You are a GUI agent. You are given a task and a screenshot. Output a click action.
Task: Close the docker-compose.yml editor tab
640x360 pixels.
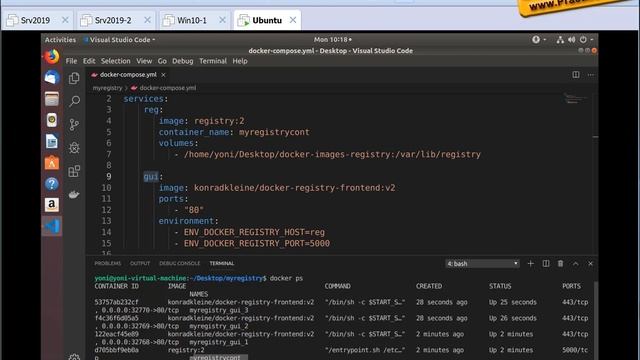click(163, 75)
